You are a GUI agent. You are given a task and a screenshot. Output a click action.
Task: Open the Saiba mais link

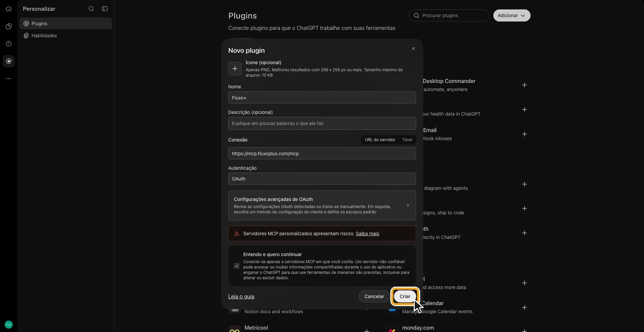click(x=367, y=234)
